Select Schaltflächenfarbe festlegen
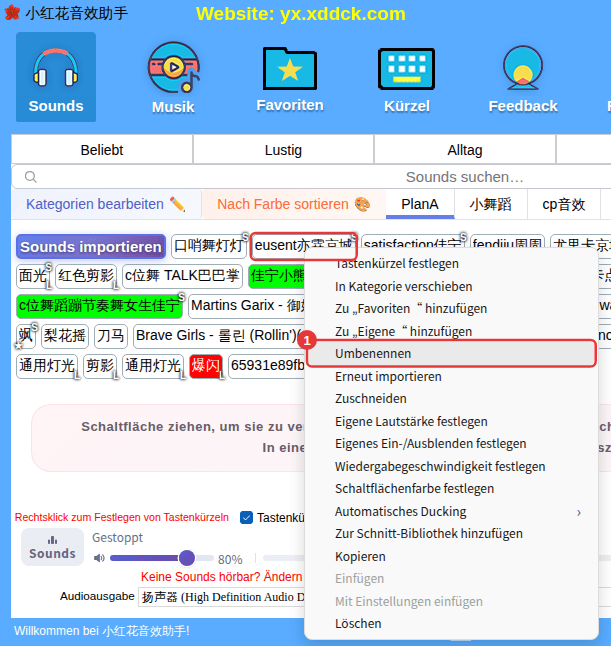The width and height of the screenshot is (611, 646). click(x=414, y=489)
